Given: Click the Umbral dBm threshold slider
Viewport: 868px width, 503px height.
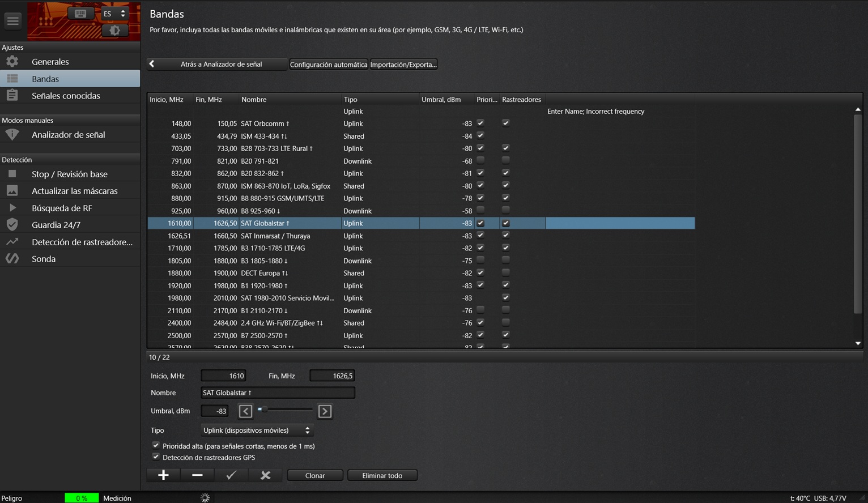Looking at the screenshot, I should pos(285,409).
